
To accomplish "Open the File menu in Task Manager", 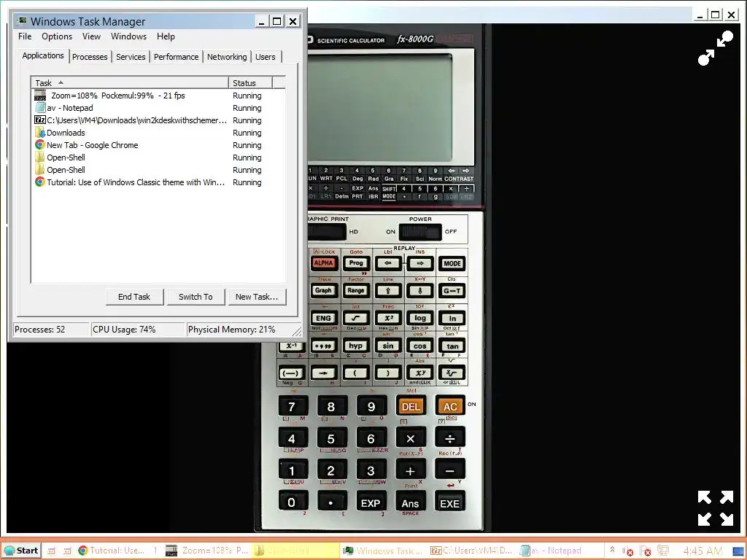I will pos(25,36).
